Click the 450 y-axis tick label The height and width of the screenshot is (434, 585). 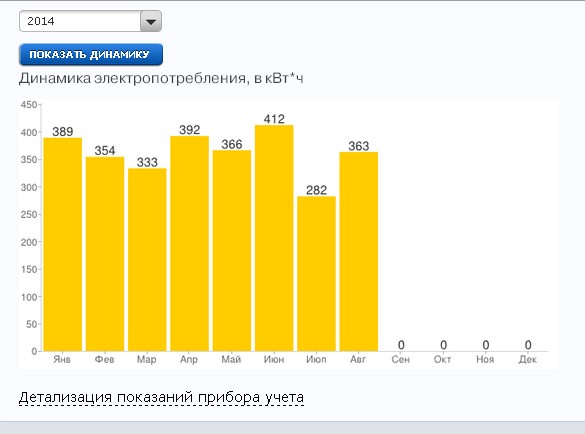pos(29,104)
